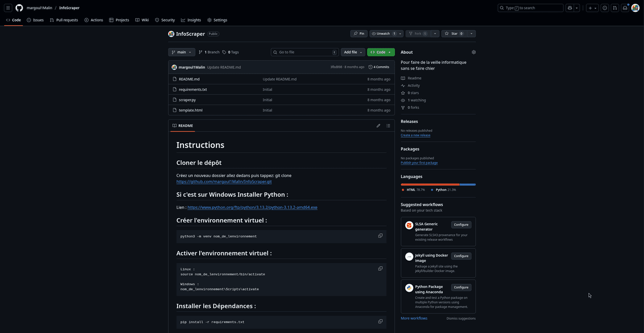Viewport: 644px width, 333px height.
Task: Click the Go to file search field
Action: point(304,52)
